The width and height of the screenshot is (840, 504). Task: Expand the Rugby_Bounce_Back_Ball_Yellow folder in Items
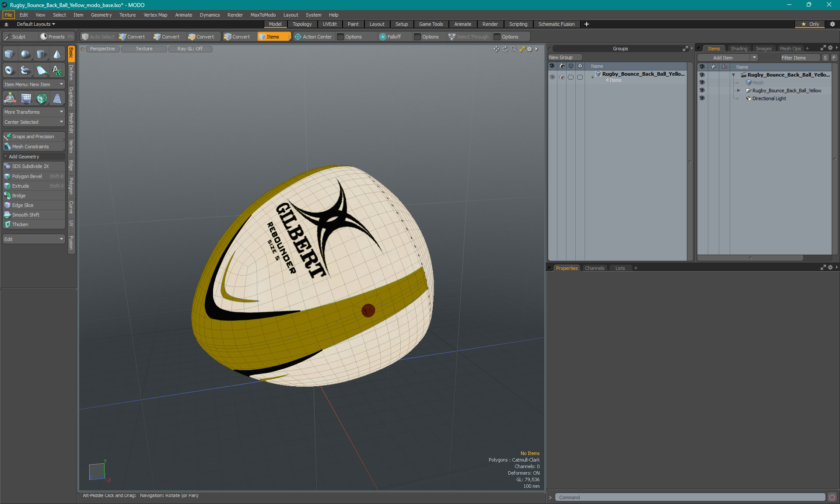738,91
